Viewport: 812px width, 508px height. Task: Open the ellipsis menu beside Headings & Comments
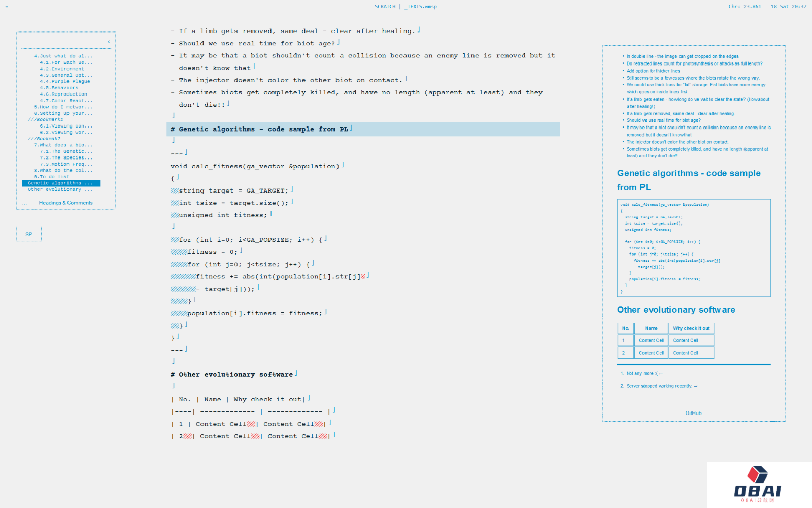point(24,203)
